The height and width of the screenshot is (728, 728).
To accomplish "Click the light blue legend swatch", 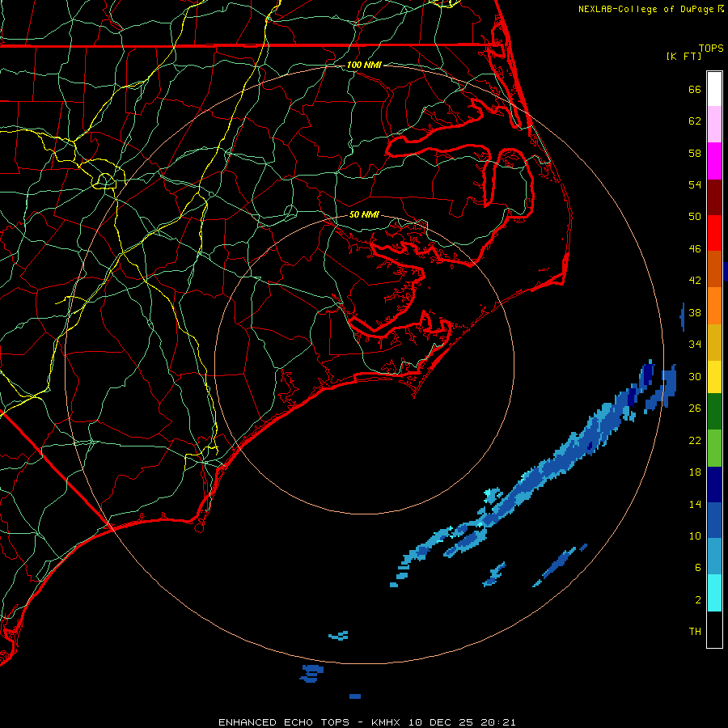I will (714, 557).
